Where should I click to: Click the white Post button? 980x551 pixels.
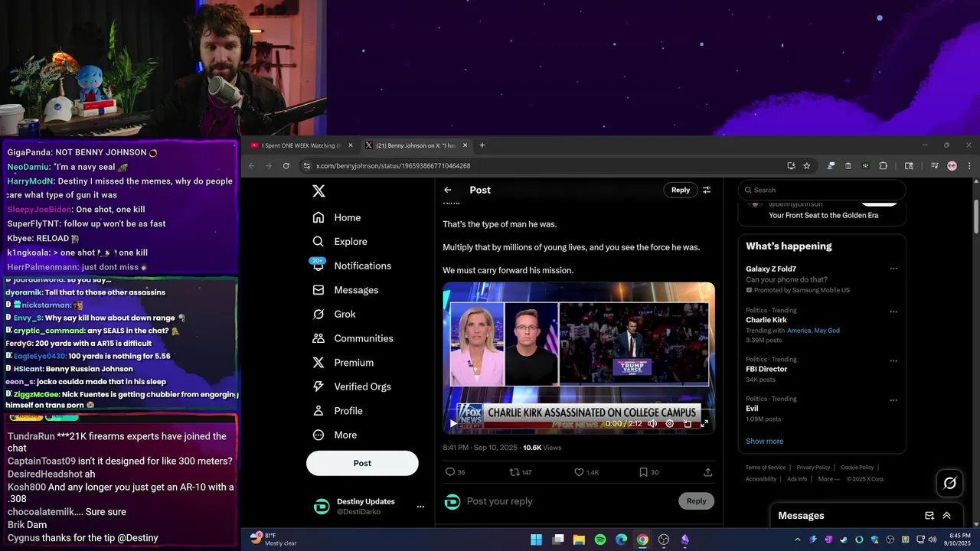362,463
